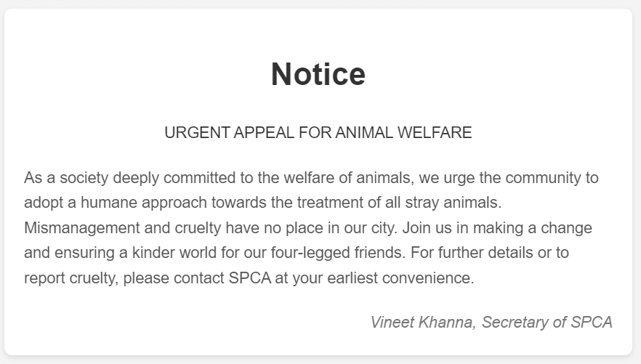The width and height of the screenshot is (641, 364).
Task: Click the signature "Vineet Khanna, Secretary of SPCA"
Action: (x=491, y=323)
